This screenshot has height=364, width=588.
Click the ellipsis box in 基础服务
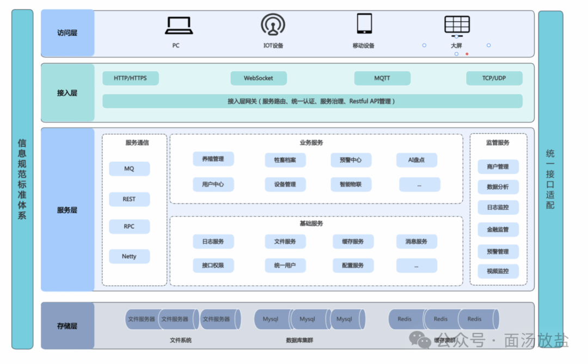click(x=416, y=266)
